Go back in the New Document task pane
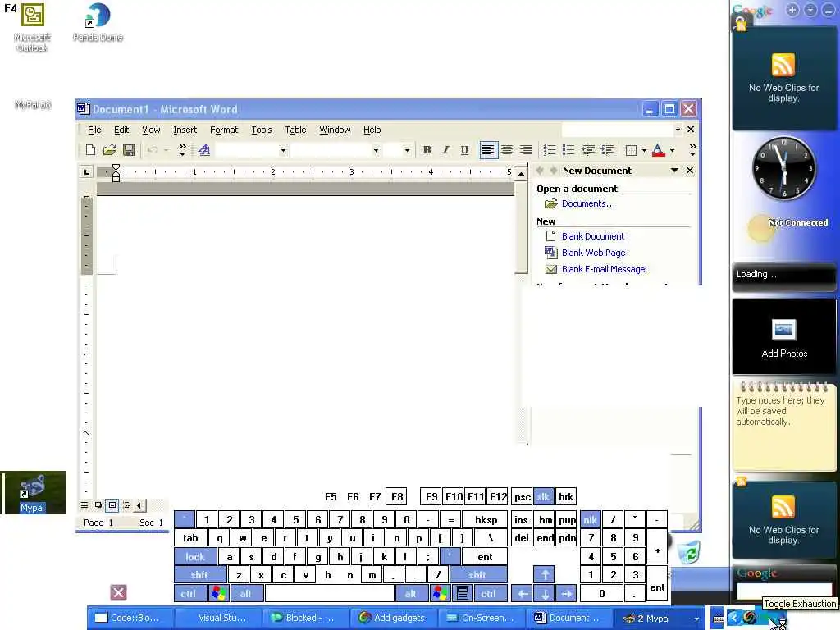Screen dimensions: 840x630 (x=540, y=171)
